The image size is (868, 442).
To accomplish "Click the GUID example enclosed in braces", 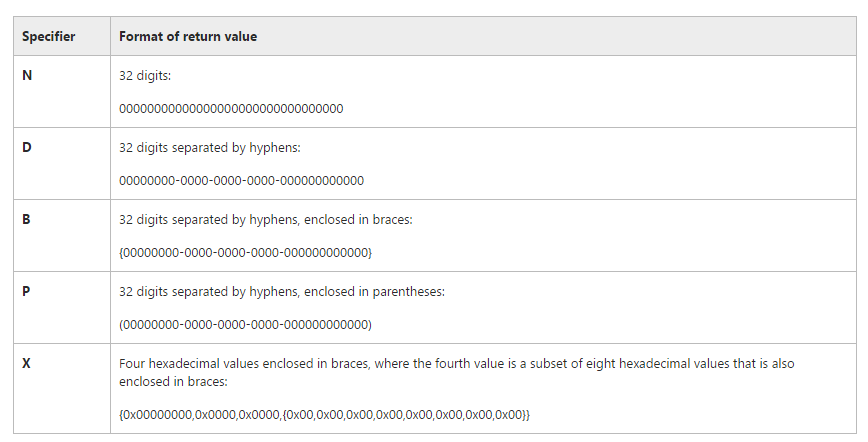I will pyautogui.click(x=245, y=253).
